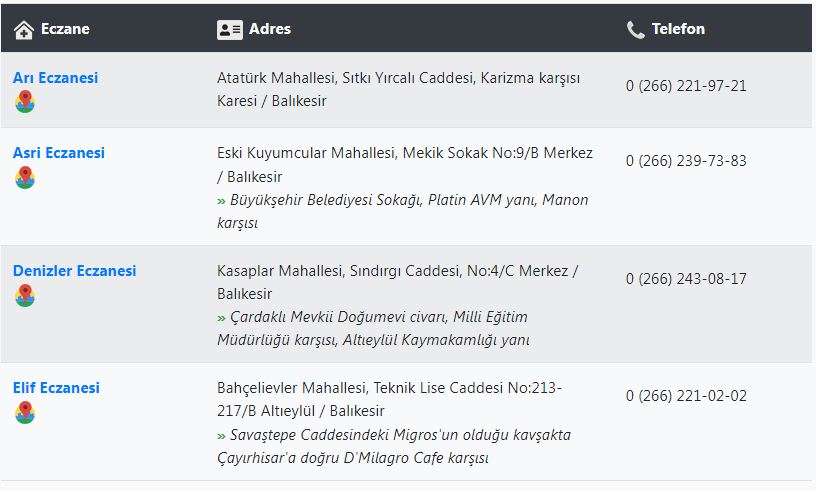
Task: Click the Telefon column header
Action: (x=678, y=29)
